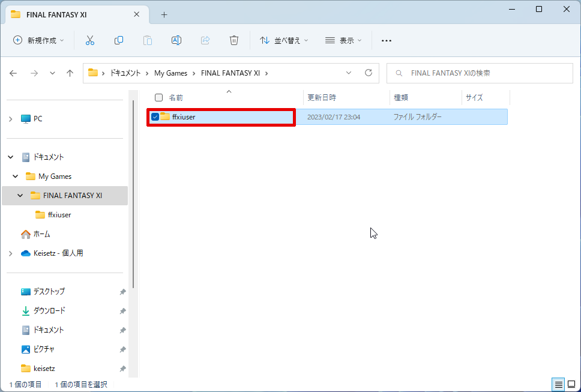Expand the PC tree node
Viewport: 581px width, 392px height.
pyautogui.click(x=10, y=119)
